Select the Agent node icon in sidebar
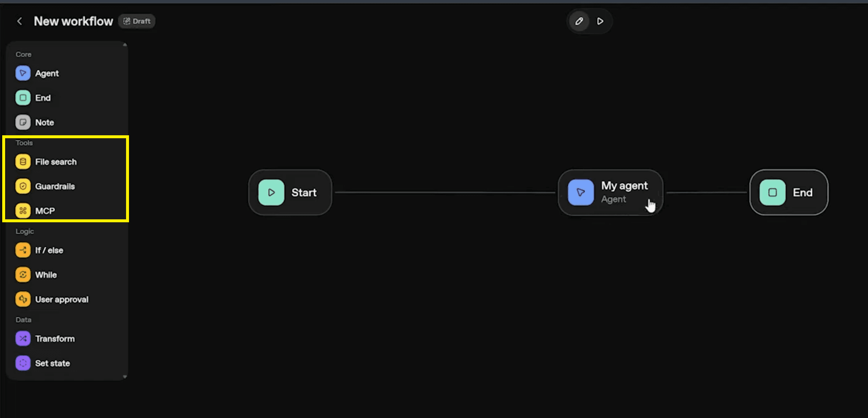The width and height of the screenshot is (868, 418). point(23,73)
